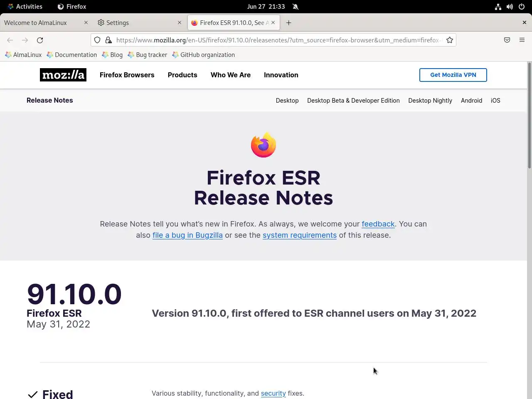Image resolution: width=532 pixels, height=399 pixels.
Task: Open a new tab with plus button
Action: (288, 22)
